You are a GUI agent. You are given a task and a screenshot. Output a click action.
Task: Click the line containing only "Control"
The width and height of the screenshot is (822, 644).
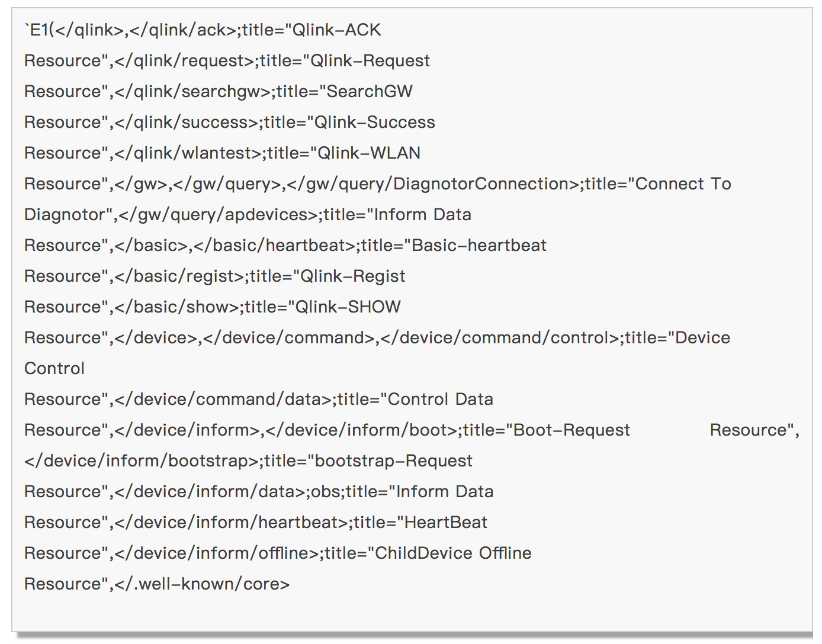54,368
